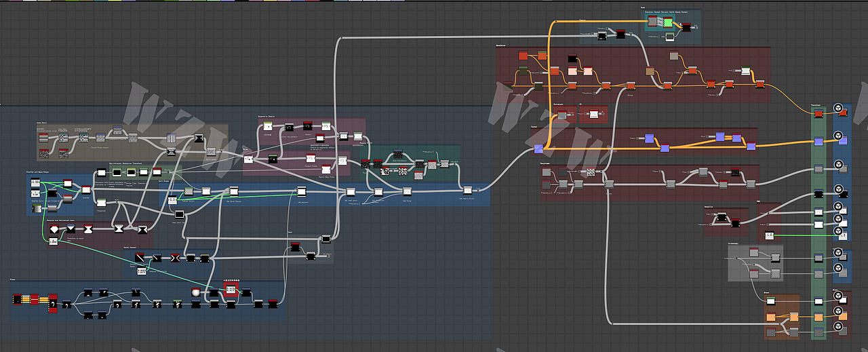Select the checker pattern node in roughness frame
The image size is (868, 352).
tap(590, 172)
